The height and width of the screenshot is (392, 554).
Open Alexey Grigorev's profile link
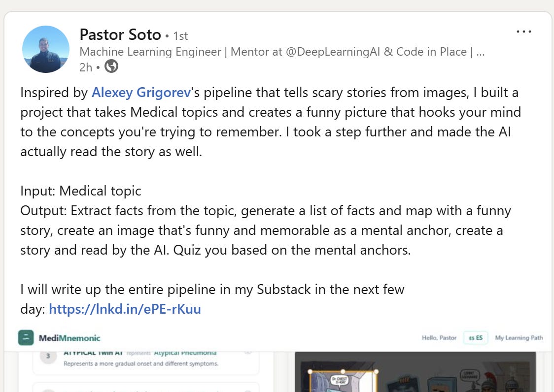click(141, 93)
